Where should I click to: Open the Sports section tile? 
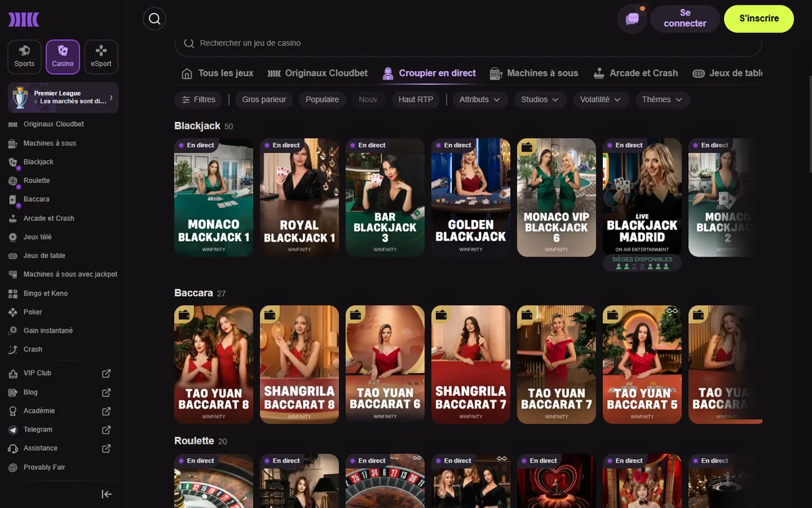24,57
